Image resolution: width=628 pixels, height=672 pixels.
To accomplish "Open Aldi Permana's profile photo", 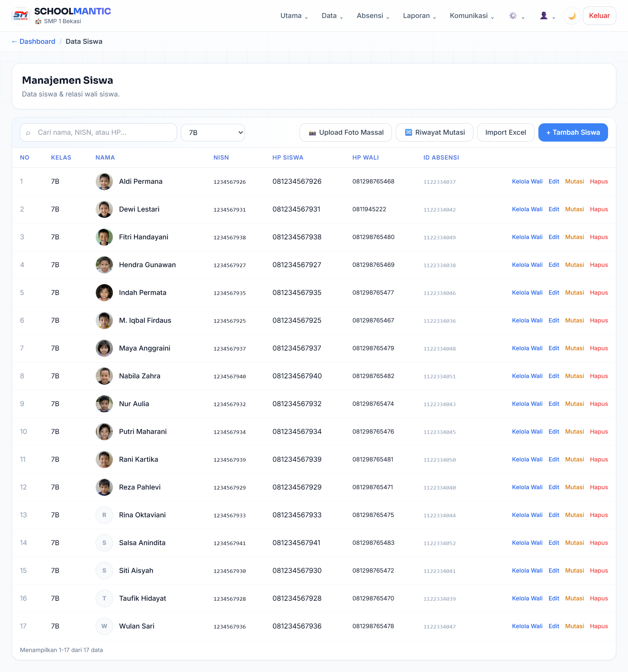I will tap(104, 181).
